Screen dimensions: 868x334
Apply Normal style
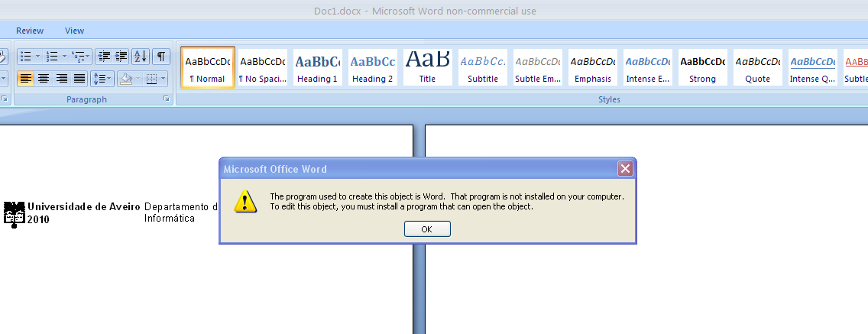[x=208, y=67]
